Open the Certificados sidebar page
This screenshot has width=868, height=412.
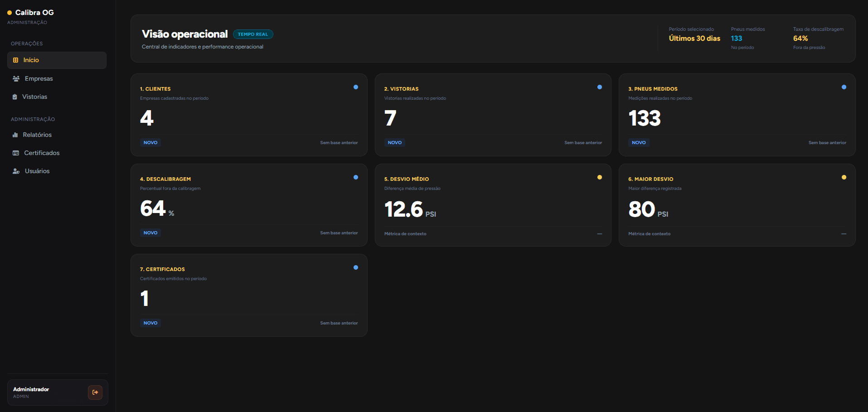tap(57, 153)
